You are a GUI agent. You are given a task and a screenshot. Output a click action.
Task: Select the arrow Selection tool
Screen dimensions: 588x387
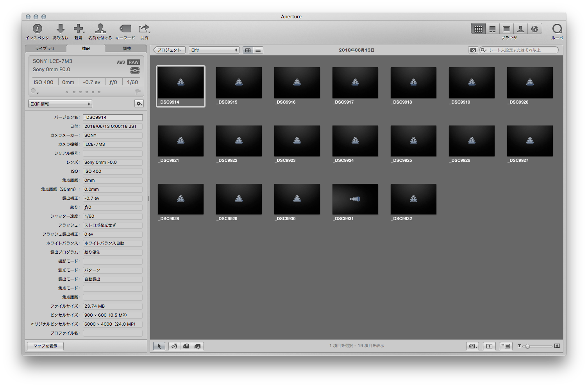click(x=159, y=346)
